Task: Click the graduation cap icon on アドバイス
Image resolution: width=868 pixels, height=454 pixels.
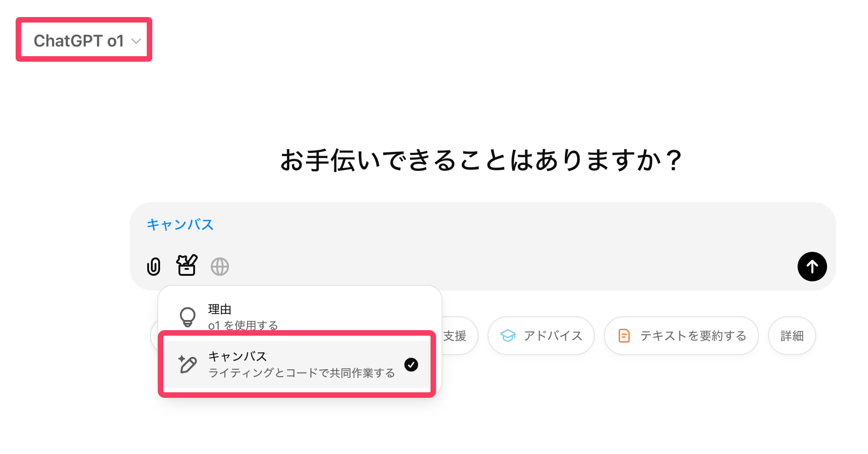Action: [508, 336]
